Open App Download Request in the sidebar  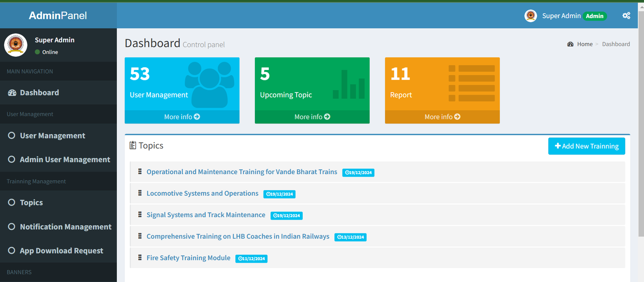point(61,251)
